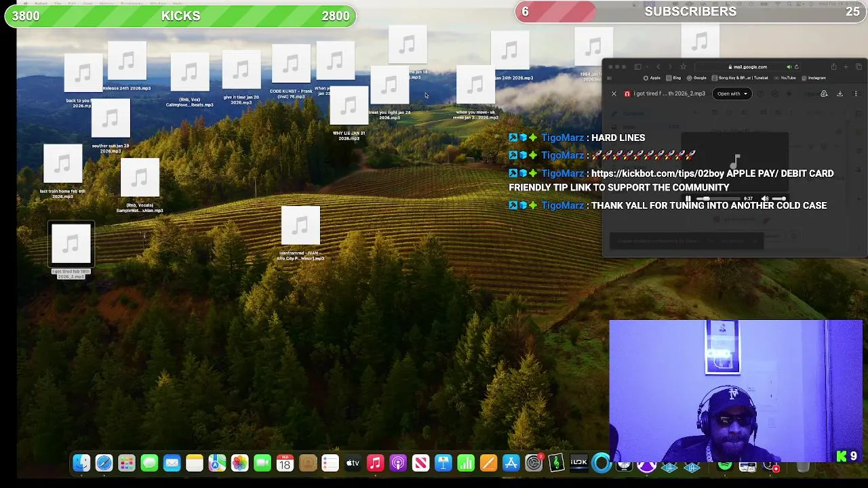Add attachment to Drive icon in preview
This screenshot has width=868, height=488.
824,94
